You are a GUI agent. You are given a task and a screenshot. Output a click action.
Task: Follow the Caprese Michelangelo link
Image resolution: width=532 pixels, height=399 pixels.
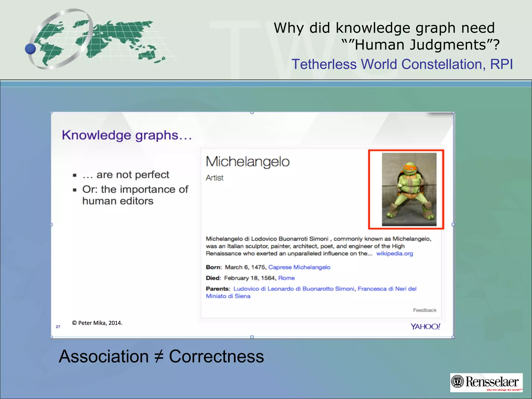pyautogui.click(x=299, y=267)
